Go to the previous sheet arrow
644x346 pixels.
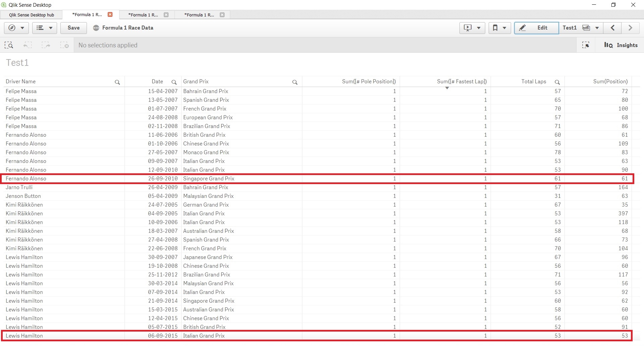(x=612, y=28)
